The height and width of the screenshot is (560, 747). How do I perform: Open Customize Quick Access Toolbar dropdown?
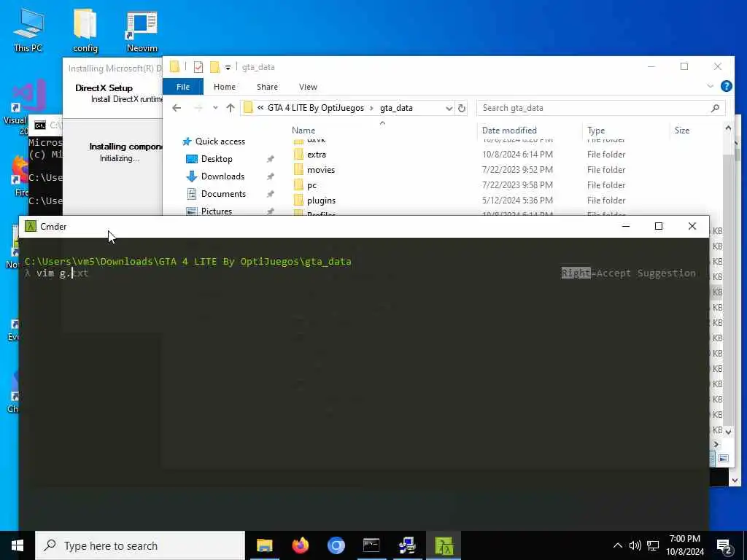pos(228,68)
